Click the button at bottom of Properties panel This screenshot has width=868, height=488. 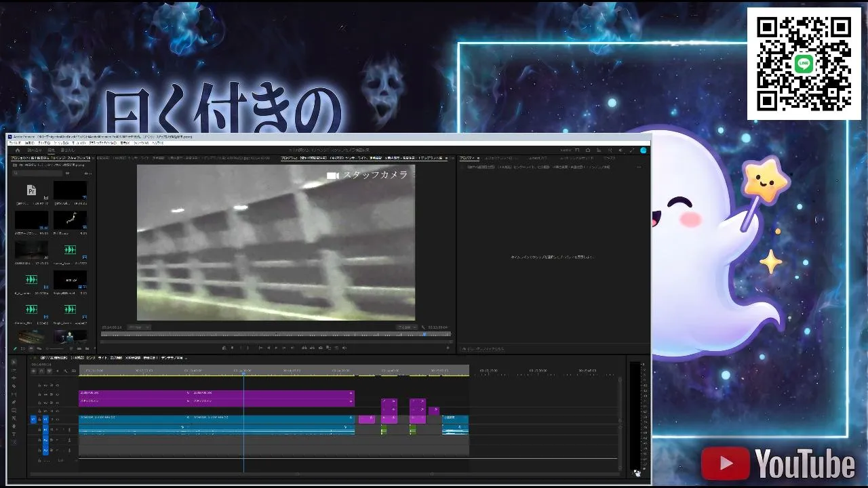coord(481,349)
